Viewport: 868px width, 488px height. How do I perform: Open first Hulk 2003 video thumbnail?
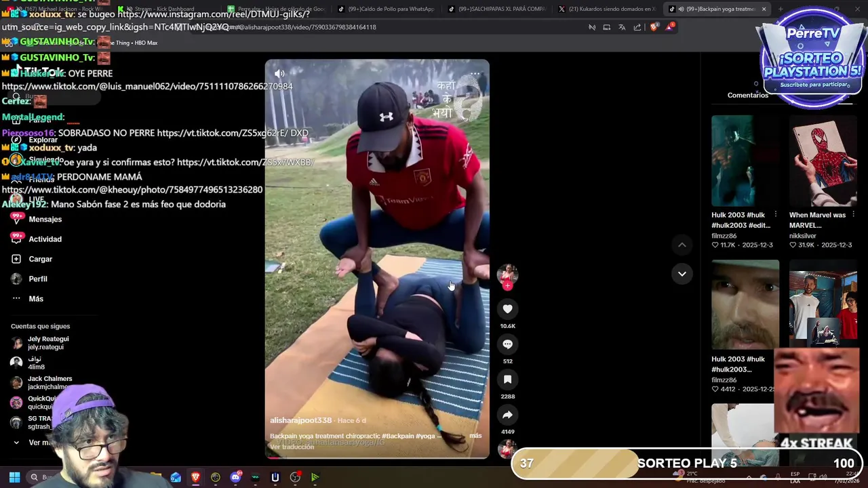click(745, 161)
